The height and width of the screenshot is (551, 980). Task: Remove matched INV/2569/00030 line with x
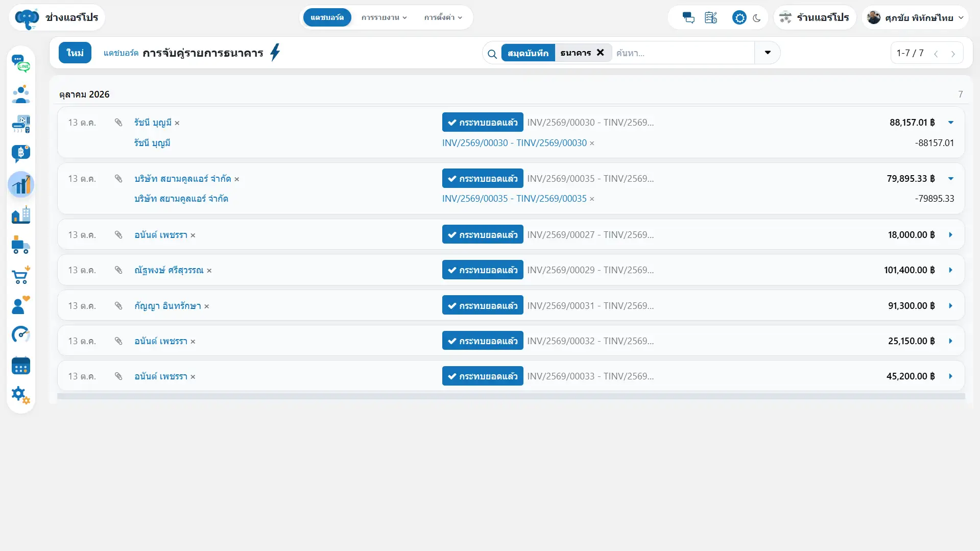tap(592, 143)
